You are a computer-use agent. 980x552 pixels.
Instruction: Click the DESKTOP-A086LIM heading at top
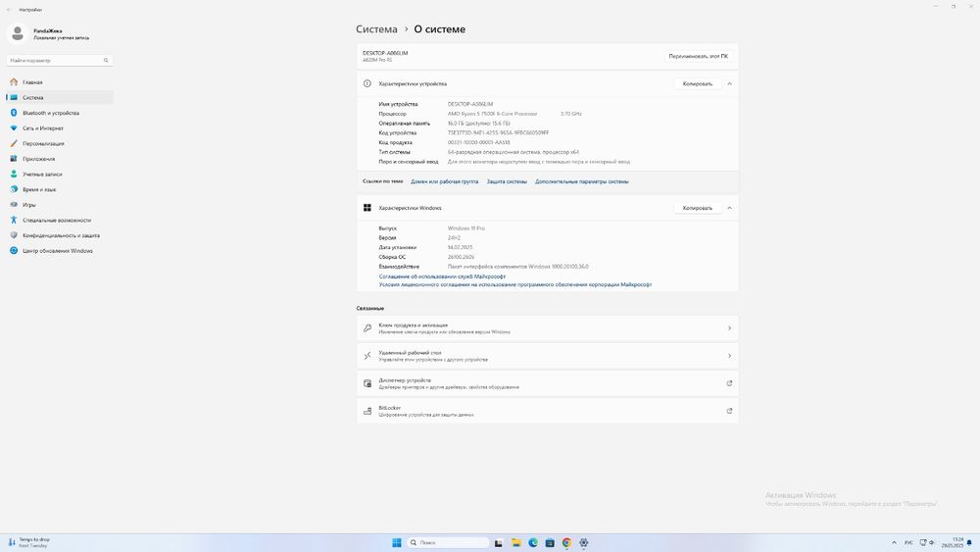click(x=385, y=53)
